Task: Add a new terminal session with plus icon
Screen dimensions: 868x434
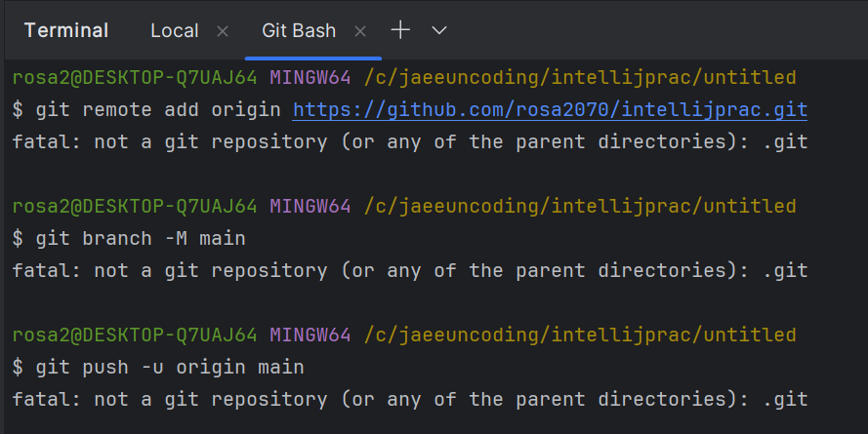Action: tap(400, 30)
